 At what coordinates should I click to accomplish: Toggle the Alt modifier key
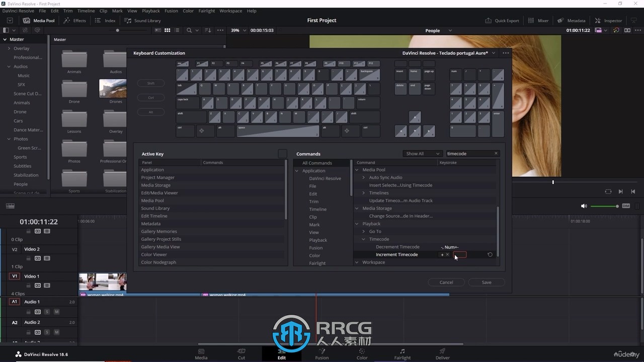tap(151, 112)
